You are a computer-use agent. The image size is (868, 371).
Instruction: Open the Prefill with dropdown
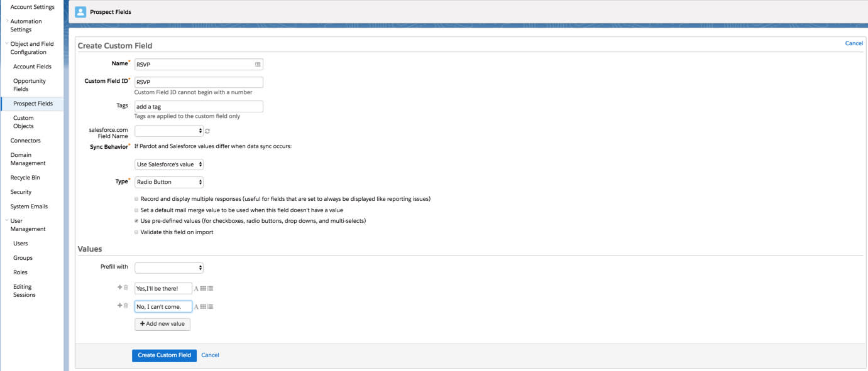click(169, 267)
